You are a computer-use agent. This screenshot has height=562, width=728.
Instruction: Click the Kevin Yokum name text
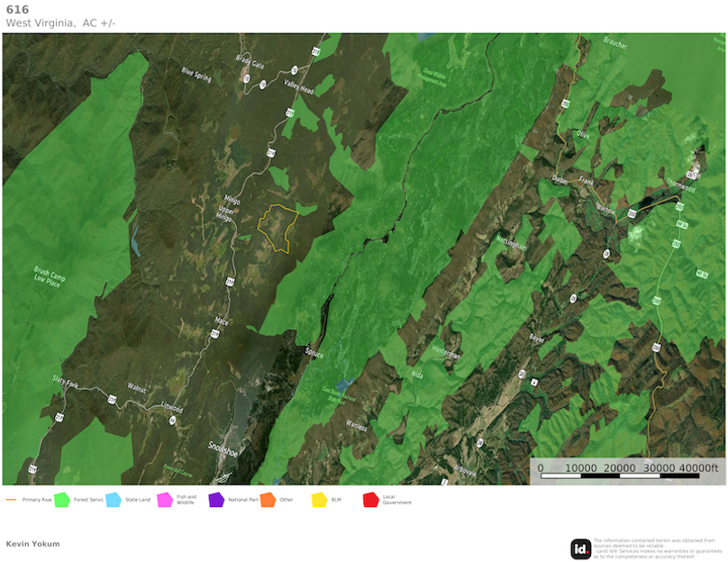click(32, 543)
